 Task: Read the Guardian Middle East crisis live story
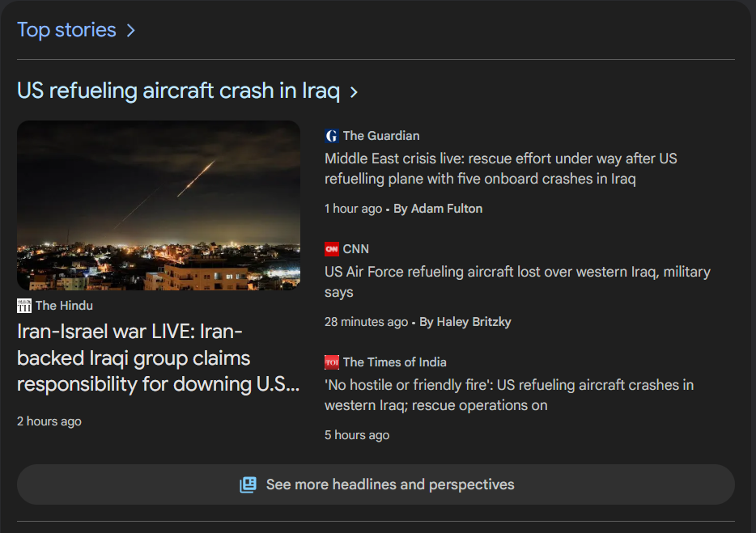(x=500, y=168)
